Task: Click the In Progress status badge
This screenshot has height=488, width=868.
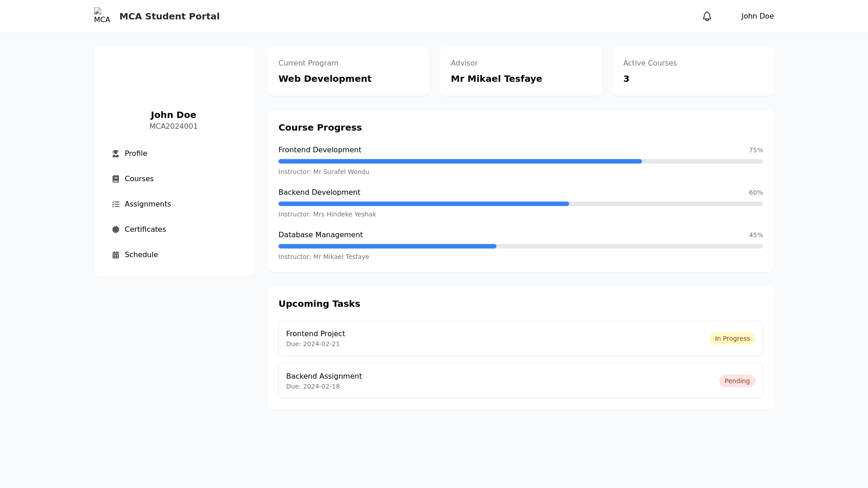Action: (732, 338)
